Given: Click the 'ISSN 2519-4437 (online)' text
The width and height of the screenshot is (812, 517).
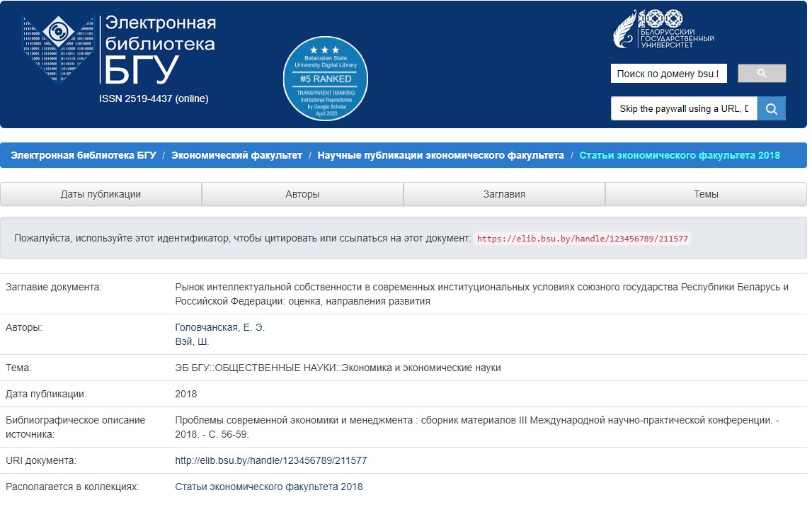Looking at the screenshot, I should coord(154,98).
